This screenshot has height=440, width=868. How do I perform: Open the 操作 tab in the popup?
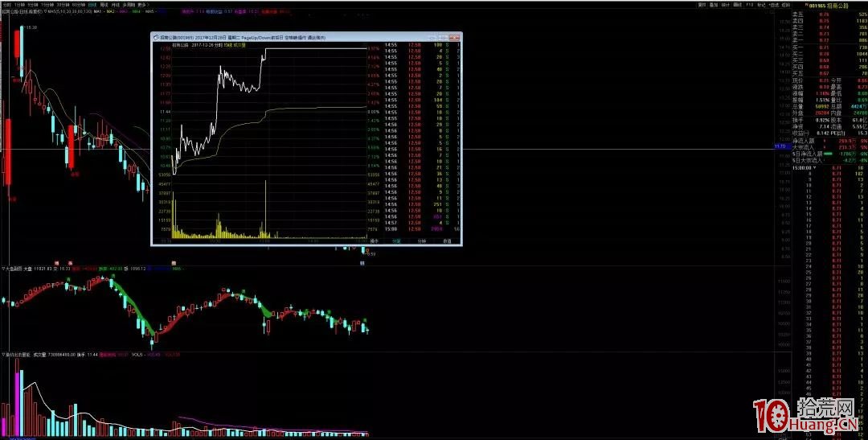coord(374,241)
